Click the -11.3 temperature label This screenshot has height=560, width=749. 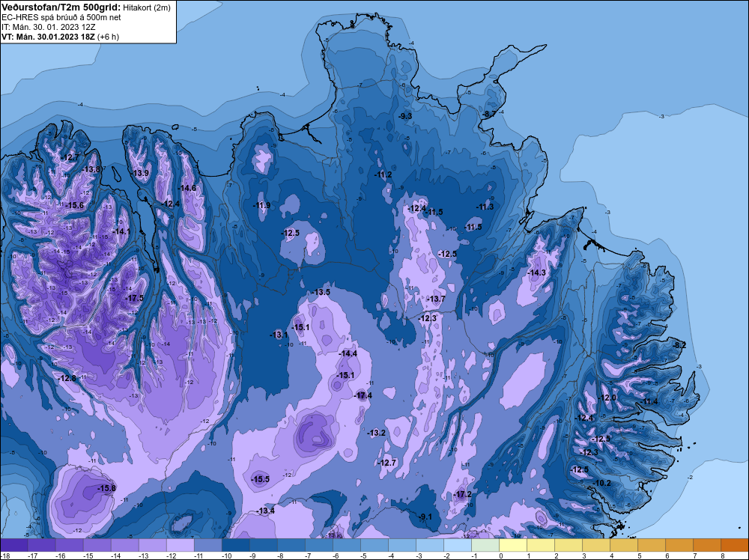[x=485, y=207]
